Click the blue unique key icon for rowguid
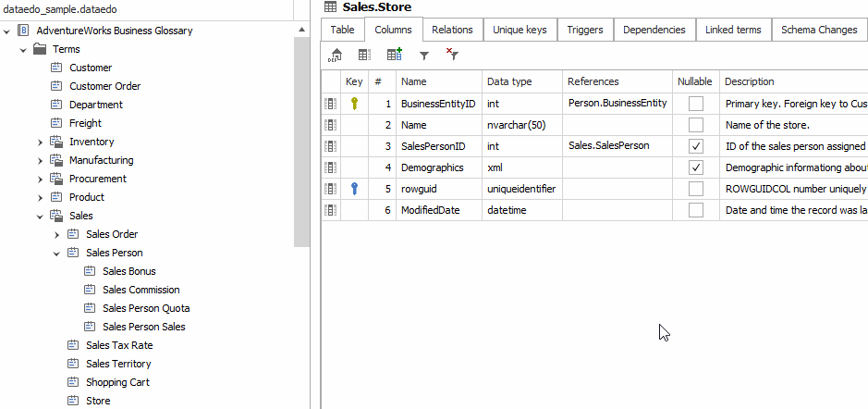 point(354,189)
